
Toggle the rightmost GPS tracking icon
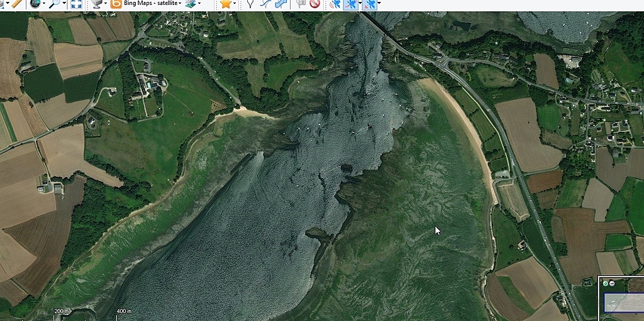coord(369,4)
